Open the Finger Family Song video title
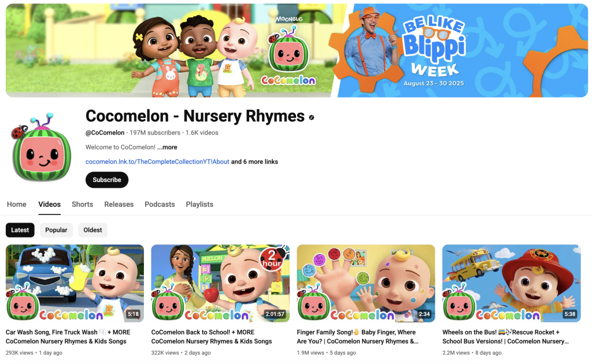The height and width of the screenshot is (364, 592). coord(357,336)
